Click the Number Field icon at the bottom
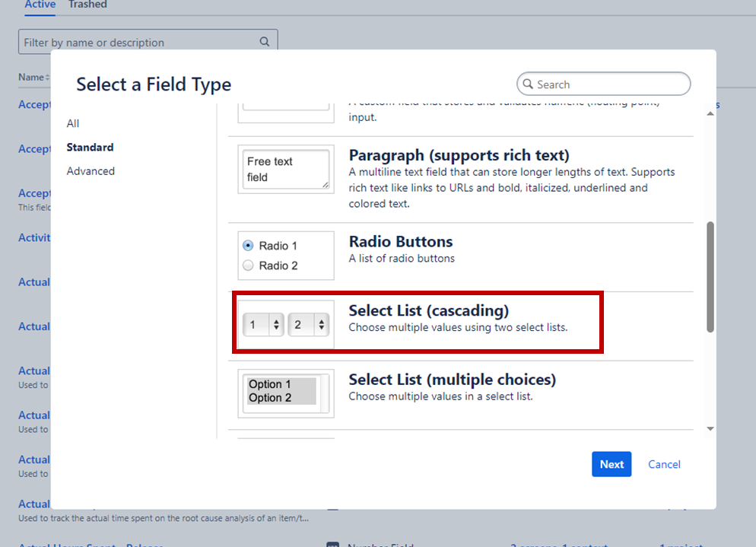 click(x=332, y=544)
